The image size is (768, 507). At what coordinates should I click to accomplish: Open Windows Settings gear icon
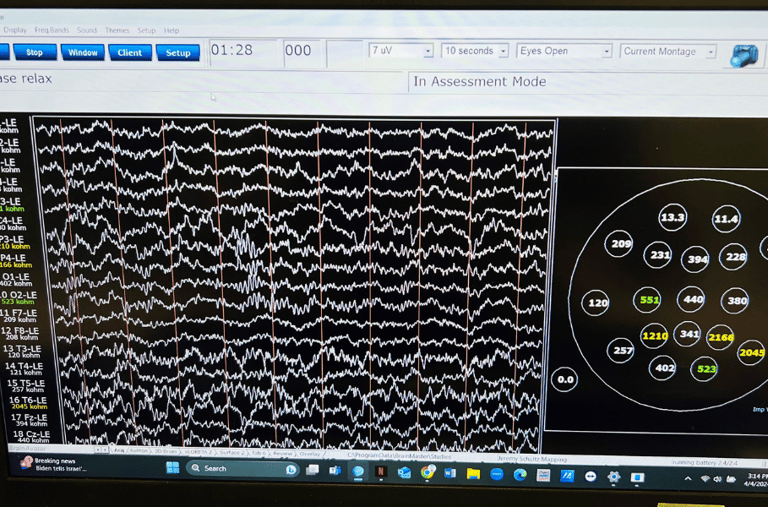click(x=614, y=476)
